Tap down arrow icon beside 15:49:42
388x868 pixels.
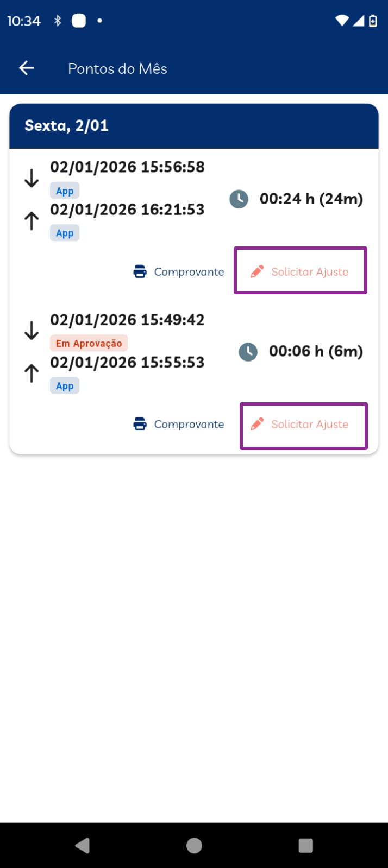point(32,330)
